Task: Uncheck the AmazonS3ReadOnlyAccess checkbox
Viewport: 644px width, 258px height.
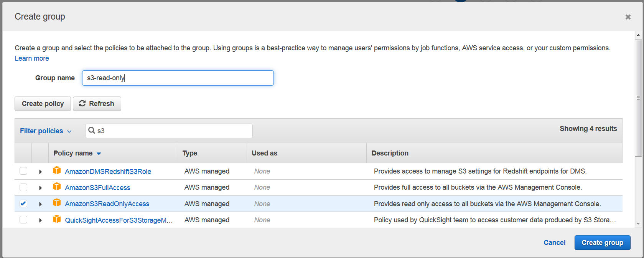Action: [23, 203]
